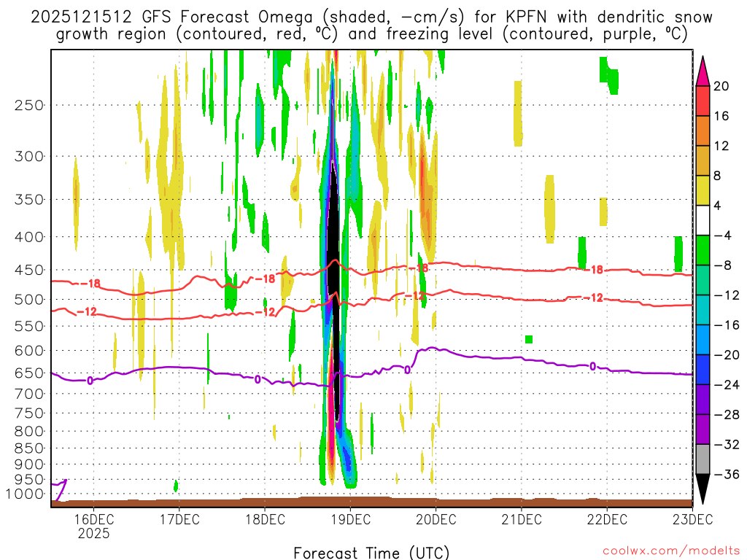
Task: Click the -18 contour label near 16DEC
Action: pyautogui.click(x=90, y=284)
